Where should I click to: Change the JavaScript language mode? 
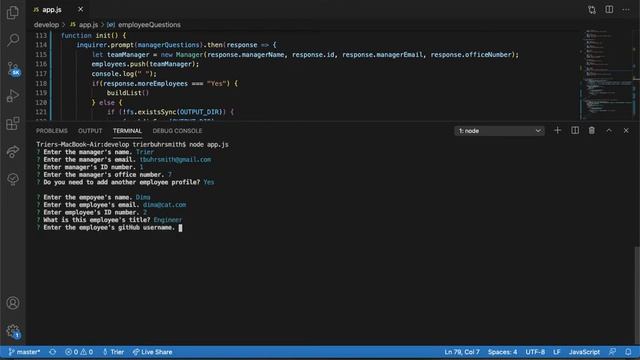[584, 352]
